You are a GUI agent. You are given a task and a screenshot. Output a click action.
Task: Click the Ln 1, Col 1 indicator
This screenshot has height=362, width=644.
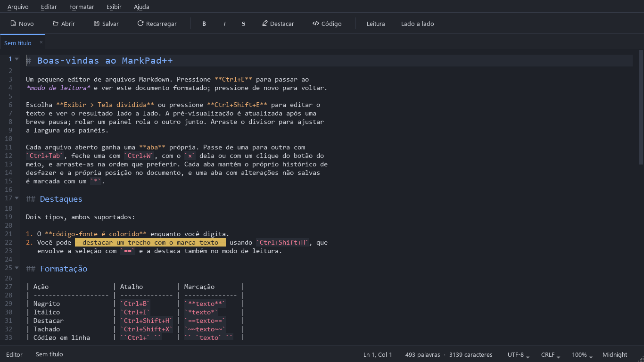[x=378, y=354]
